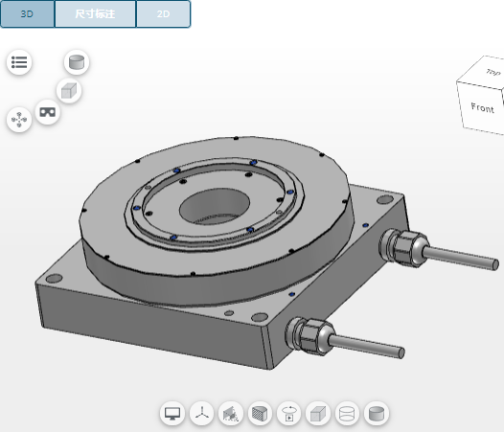Select the shaded cube view icon
The width and height of the screenshot is (504, 432).
point(69,91)
